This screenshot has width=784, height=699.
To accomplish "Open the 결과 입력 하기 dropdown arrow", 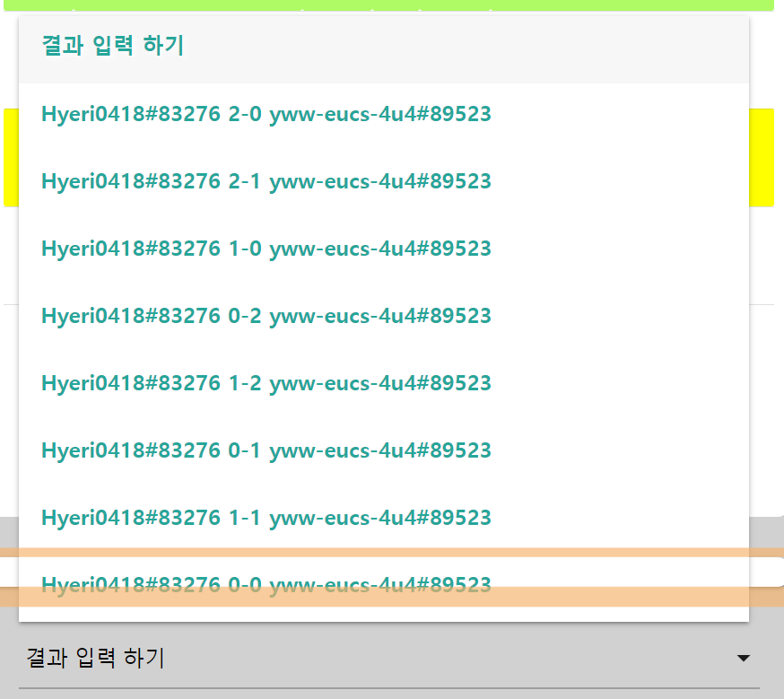I will (744, 658).
